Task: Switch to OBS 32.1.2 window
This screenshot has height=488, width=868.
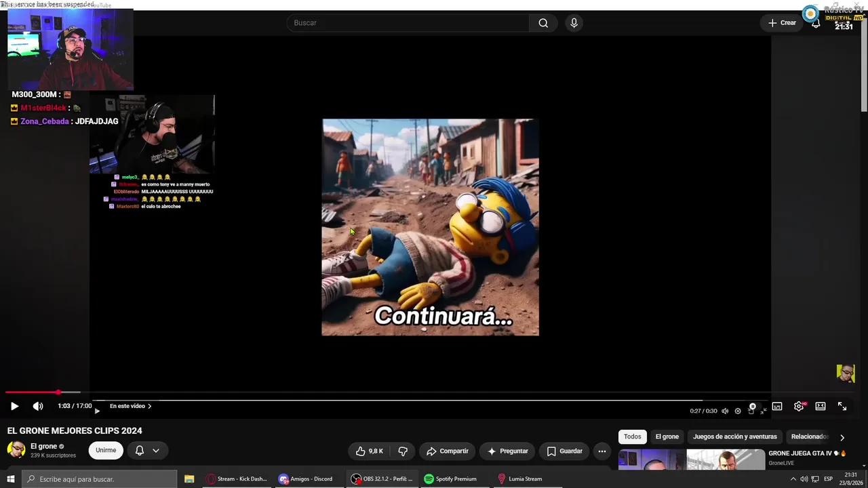Action: (x=382, y=479)
